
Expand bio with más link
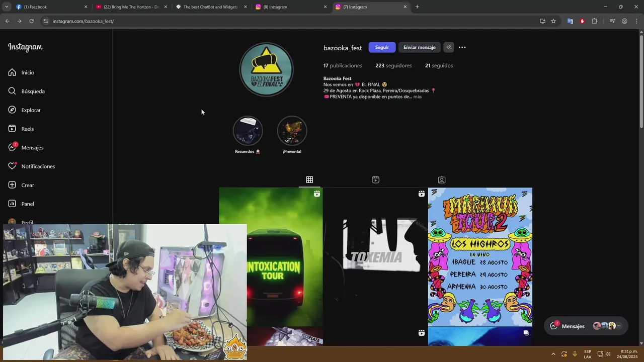(418, 97)
